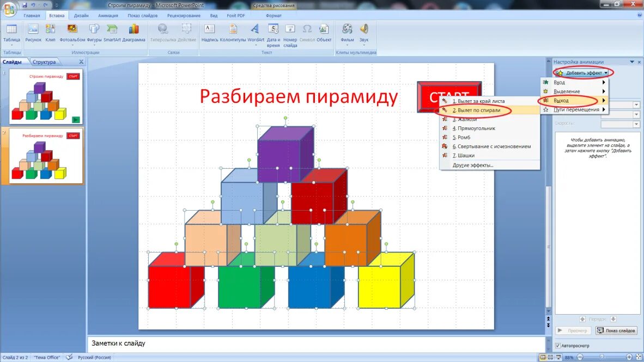Open the Формат drawing tools tab
The height and width of the screenshot is (362, 644).
(274, 16)
